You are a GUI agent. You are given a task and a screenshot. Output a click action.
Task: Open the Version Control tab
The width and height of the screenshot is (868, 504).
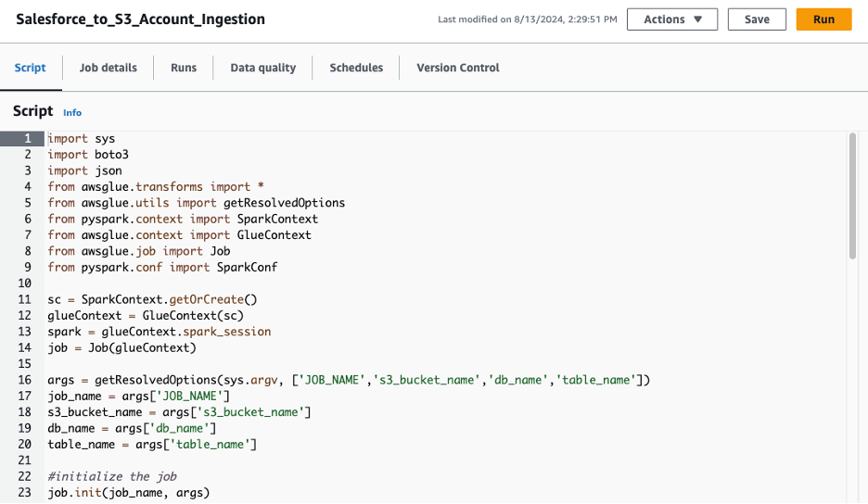[x=458, y=68]
